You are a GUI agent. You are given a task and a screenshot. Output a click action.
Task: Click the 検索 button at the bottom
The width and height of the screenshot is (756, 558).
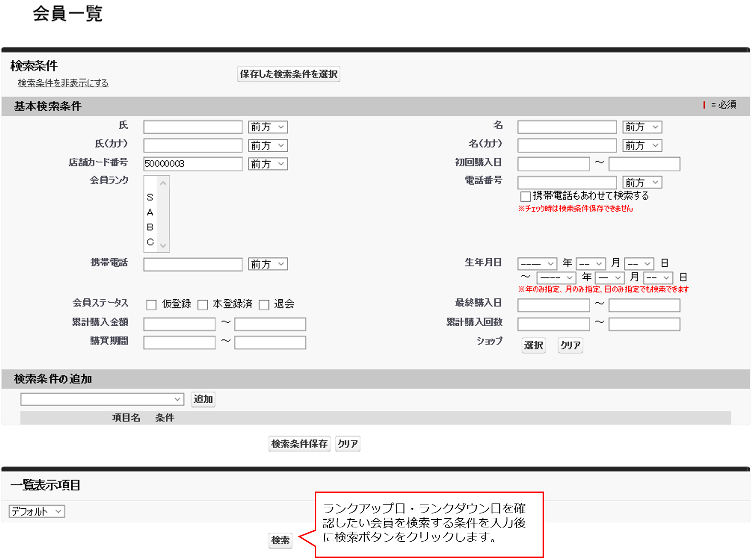tap(280, 540)
